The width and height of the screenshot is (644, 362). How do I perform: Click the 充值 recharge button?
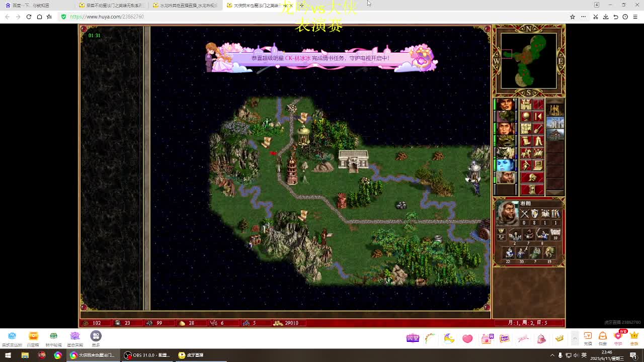click(588, 338)
